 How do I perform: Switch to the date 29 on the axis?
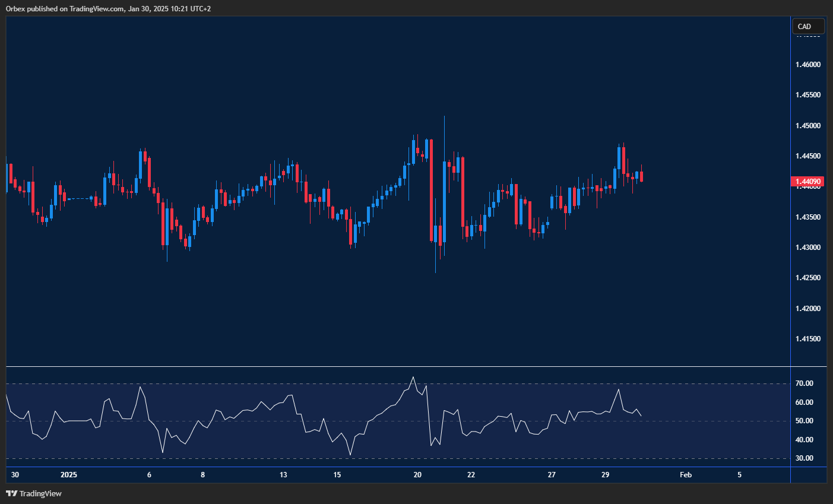coord(606,475)
